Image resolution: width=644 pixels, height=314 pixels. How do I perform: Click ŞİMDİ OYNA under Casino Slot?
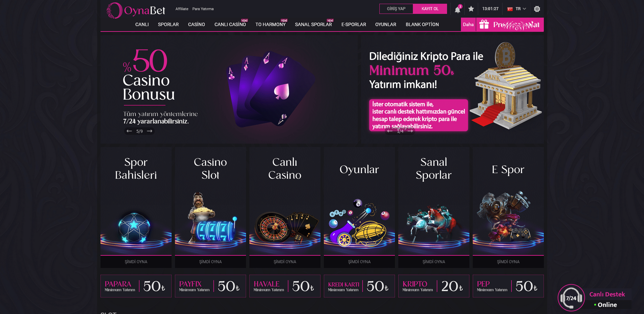(x=210, y=262)
